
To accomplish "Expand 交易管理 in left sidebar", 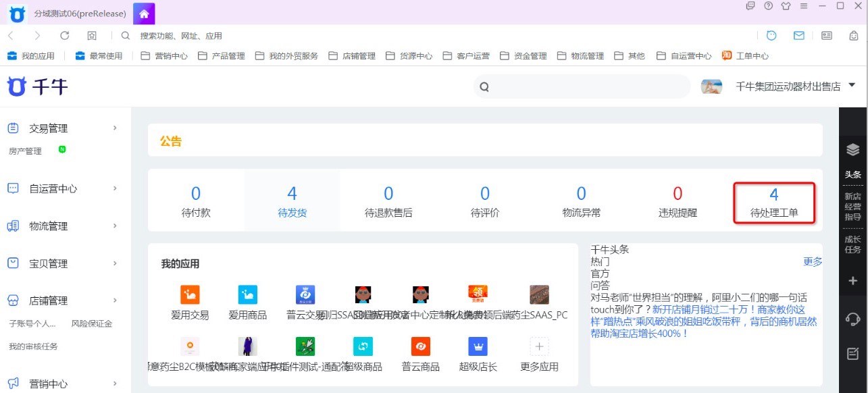I will (x=63, y=128).
